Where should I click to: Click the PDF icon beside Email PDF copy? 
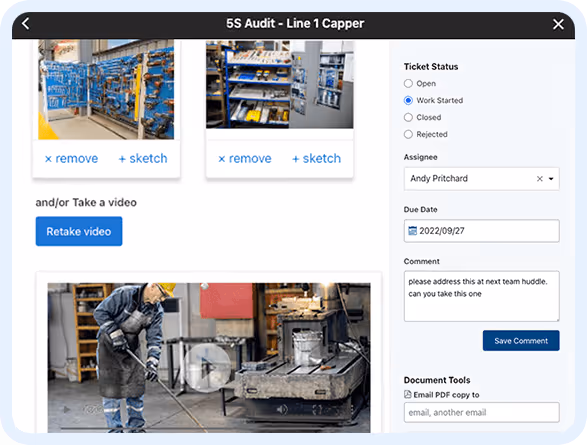point(408,394)
